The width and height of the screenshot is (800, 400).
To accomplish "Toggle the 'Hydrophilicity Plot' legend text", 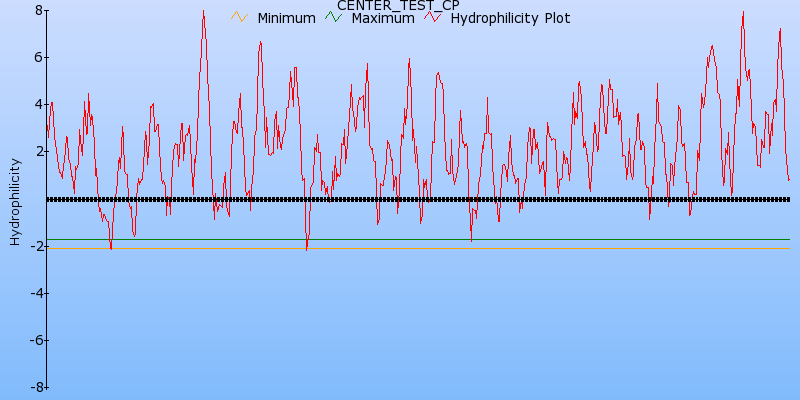I will click(510, 18).
